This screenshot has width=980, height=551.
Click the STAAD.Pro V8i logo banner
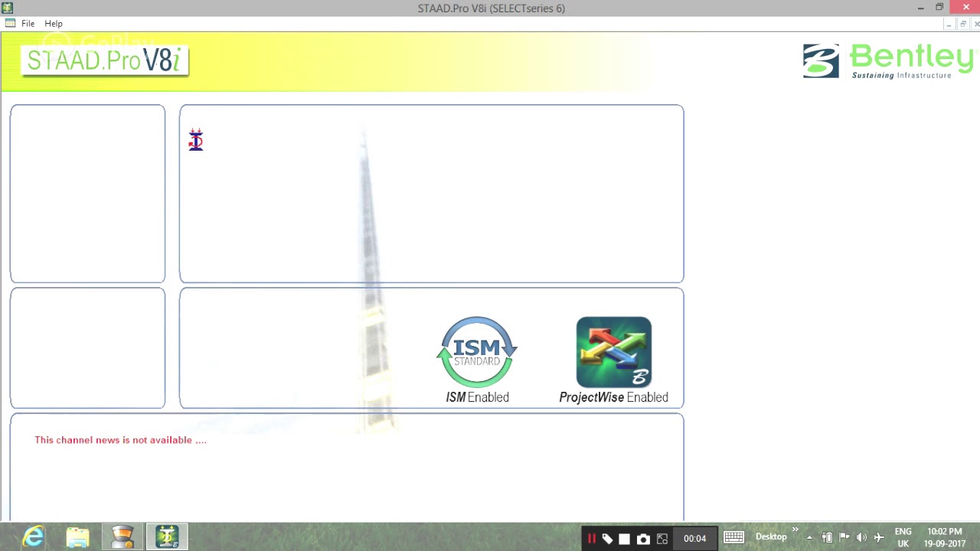[x=104, y=60]
